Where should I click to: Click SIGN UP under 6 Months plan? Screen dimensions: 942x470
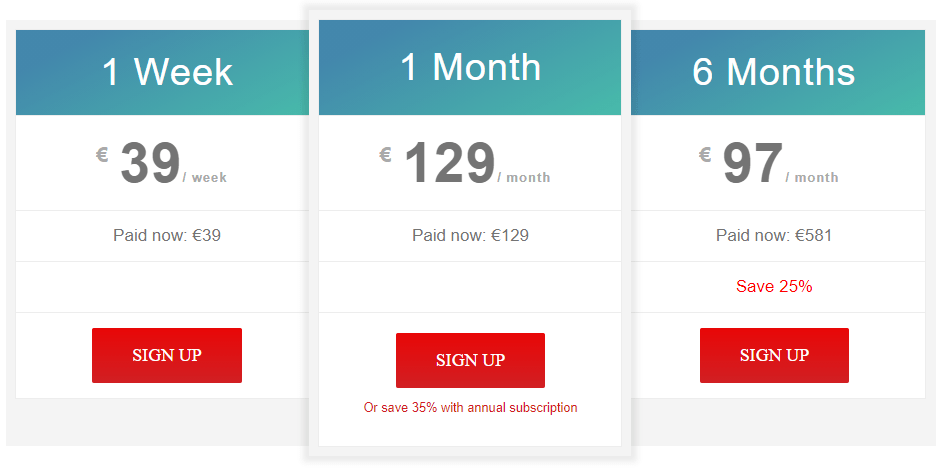click(x=774, y=355)
